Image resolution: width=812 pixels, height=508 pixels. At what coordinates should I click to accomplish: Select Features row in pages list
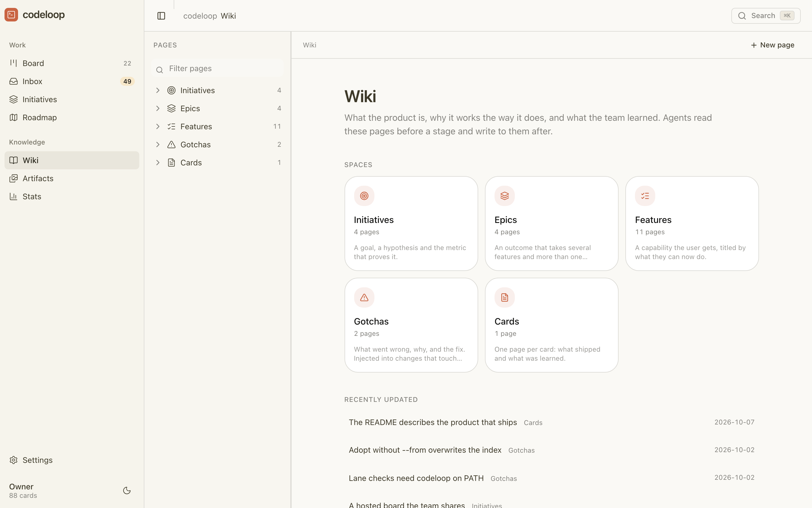(x=217, y=126)
